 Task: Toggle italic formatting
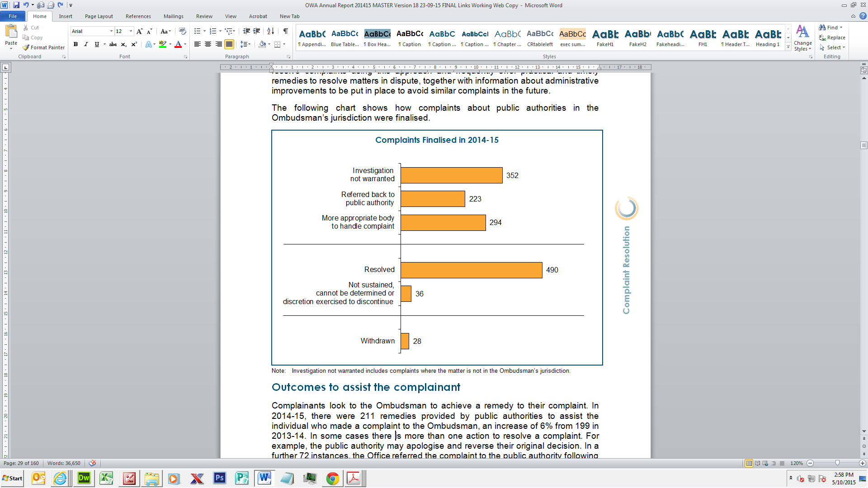[x=86, y=44]
